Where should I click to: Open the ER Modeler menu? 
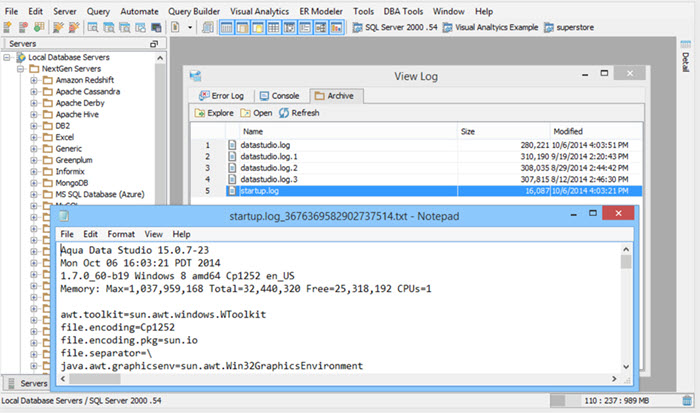[x=321, y=11]
